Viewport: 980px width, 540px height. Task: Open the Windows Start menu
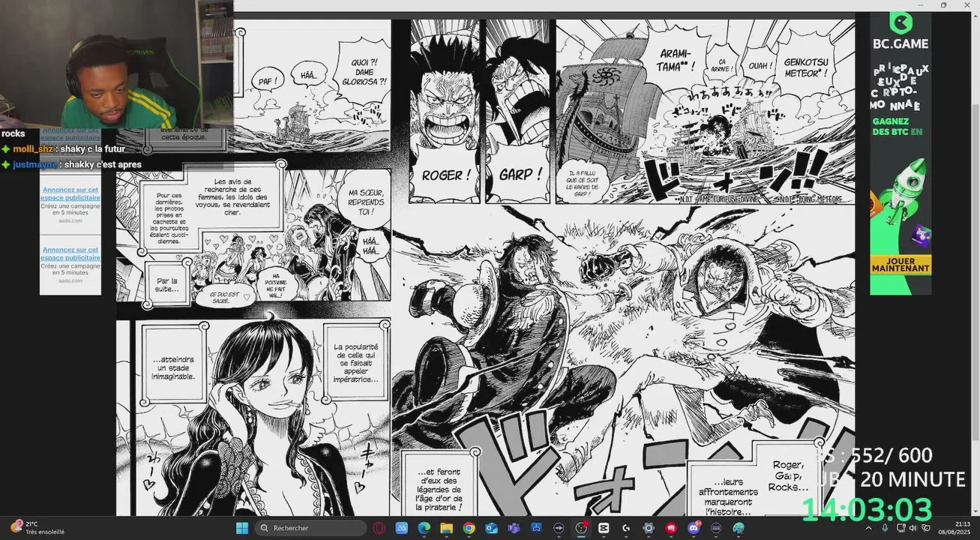pyautogui.click(x=242, y=528)
